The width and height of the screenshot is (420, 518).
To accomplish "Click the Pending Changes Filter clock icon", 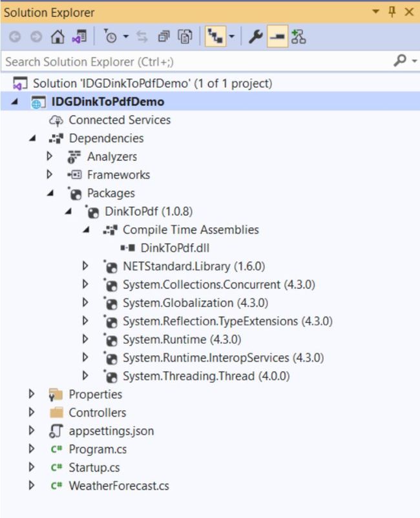I will tap(110, 36).
